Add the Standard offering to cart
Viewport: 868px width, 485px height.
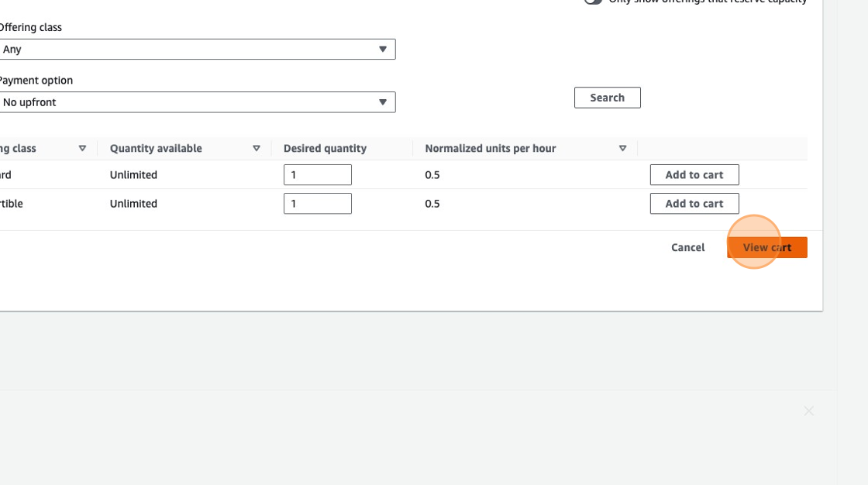(x=694, y=175)
